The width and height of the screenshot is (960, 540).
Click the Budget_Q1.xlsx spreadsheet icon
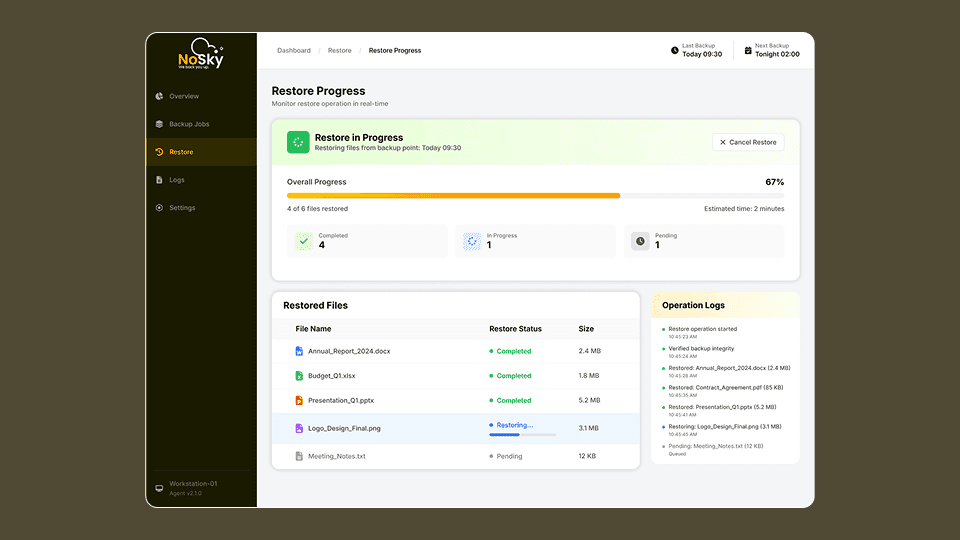pyautogui.click(x=298, y=376)
